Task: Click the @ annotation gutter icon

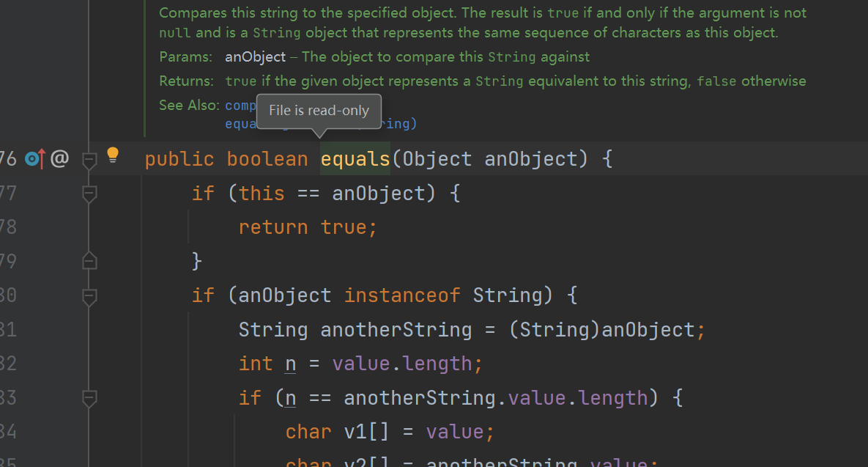Action: pyautogui.click(x=59, y=158)
